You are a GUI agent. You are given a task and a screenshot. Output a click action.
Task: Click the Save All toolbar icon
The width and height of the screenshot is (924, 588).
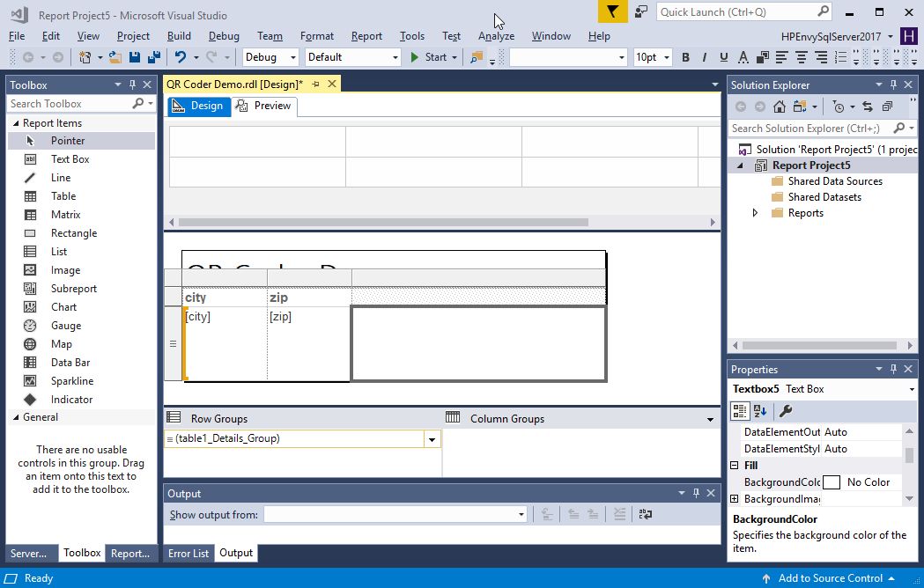click(154, 57)
